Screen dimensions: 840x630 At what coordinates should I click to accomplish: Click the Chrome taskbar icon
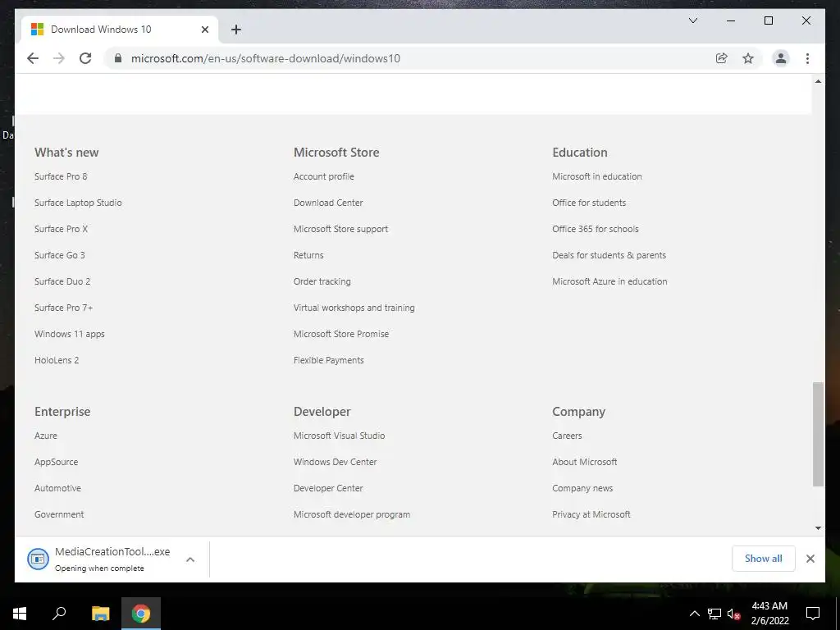pos(141,614)
